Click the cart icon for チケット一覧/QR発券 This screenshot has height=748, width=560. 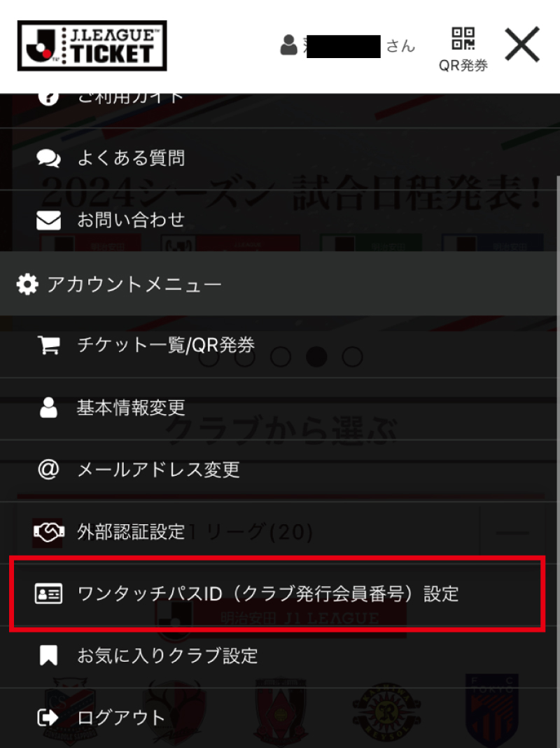point(49,345)
